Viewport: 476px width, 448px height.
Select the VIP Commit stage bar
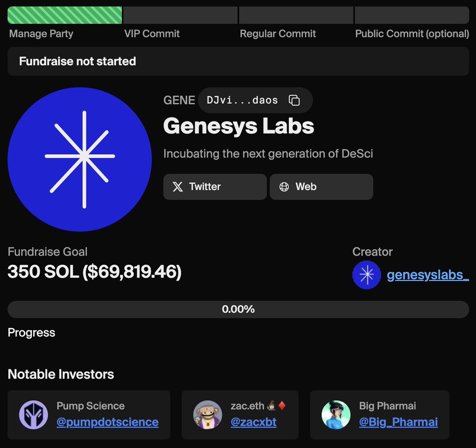pos(180,15)
